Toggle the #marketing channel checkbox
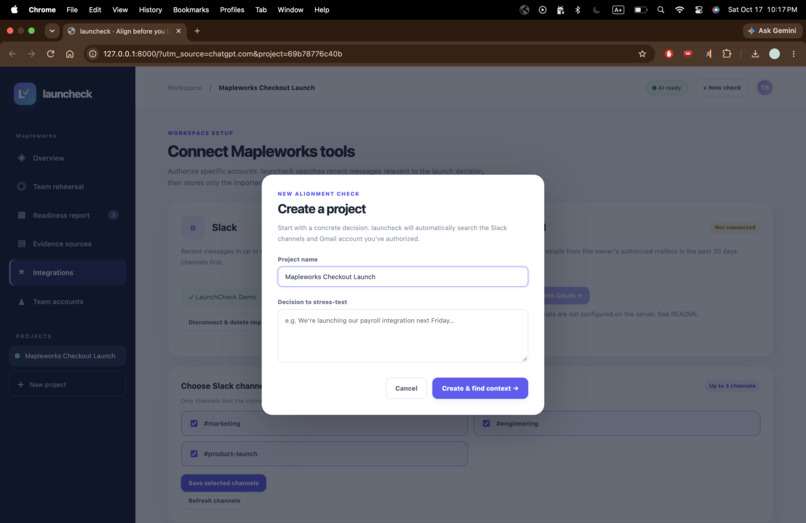 pyautogui.click(x=194, y=423)
